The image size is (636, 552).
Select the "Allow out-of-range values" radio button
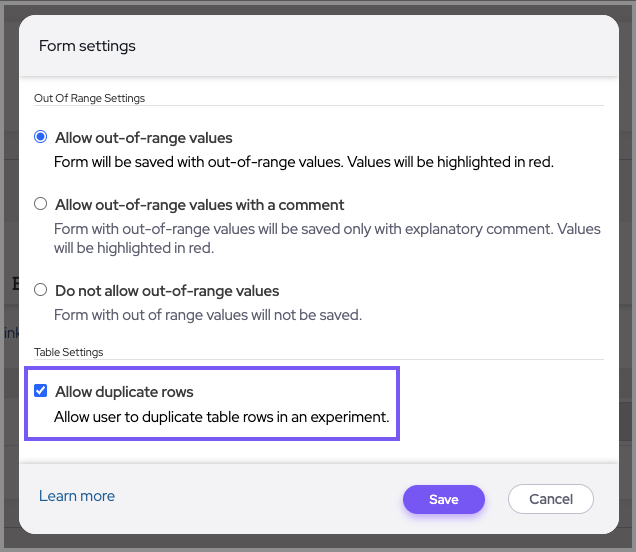pyautogui.click(x=41, y=137)
